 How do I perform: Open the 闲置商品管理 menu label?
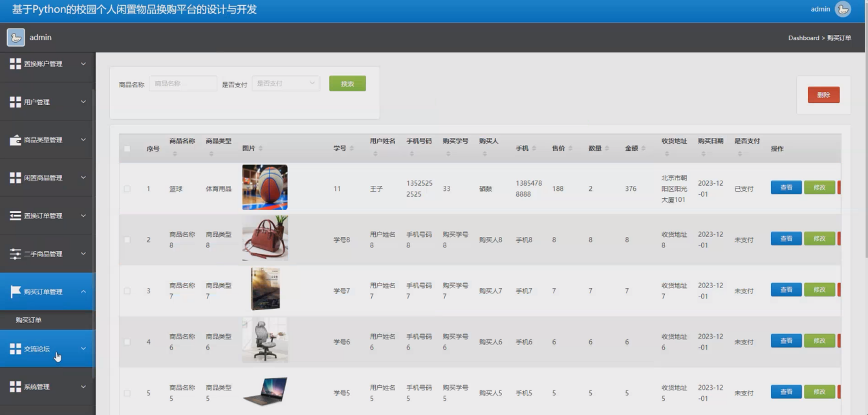coord(43,178)
